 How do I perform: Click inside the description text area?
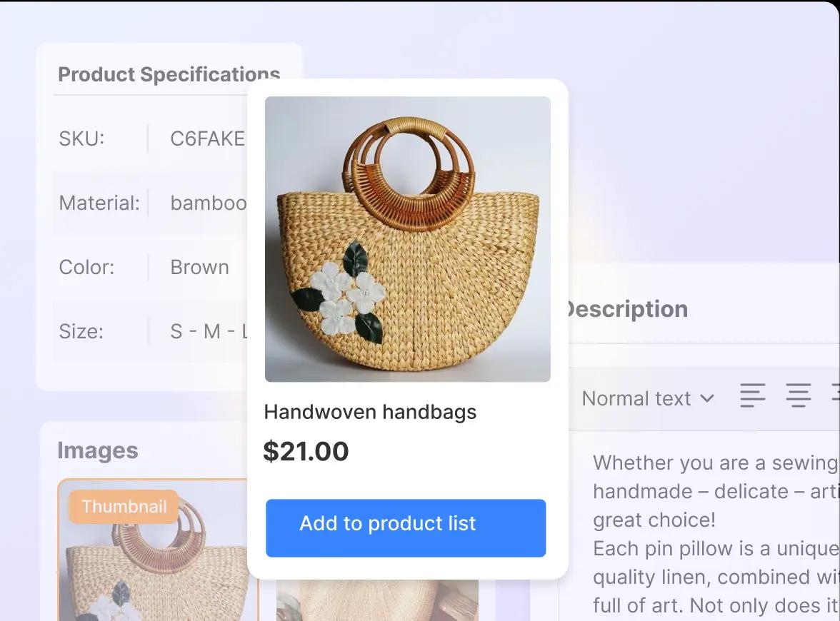[x=714, y=520]
